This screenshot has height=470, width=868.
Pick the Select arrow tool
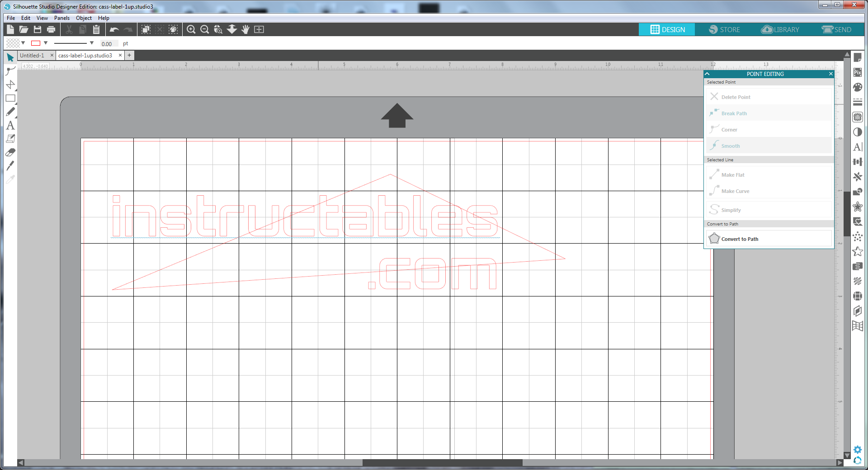pos(10,57)
